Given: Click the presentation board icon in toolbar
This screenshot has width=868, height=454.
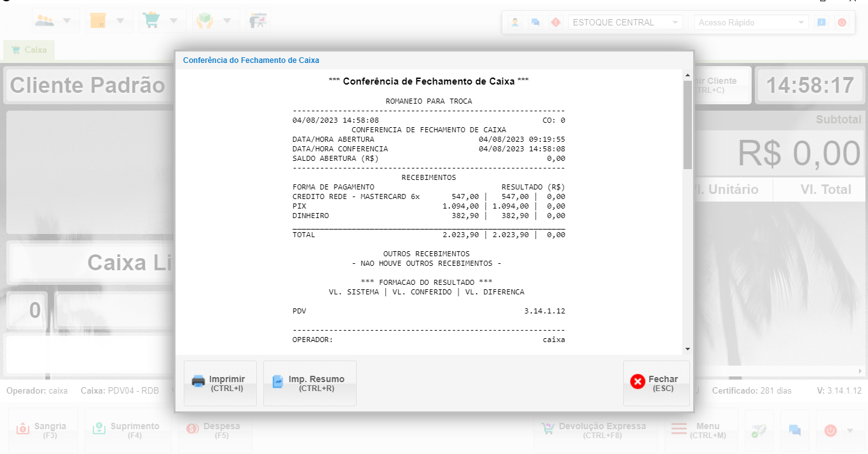Looking at the screenshot, I should (258, 20).
